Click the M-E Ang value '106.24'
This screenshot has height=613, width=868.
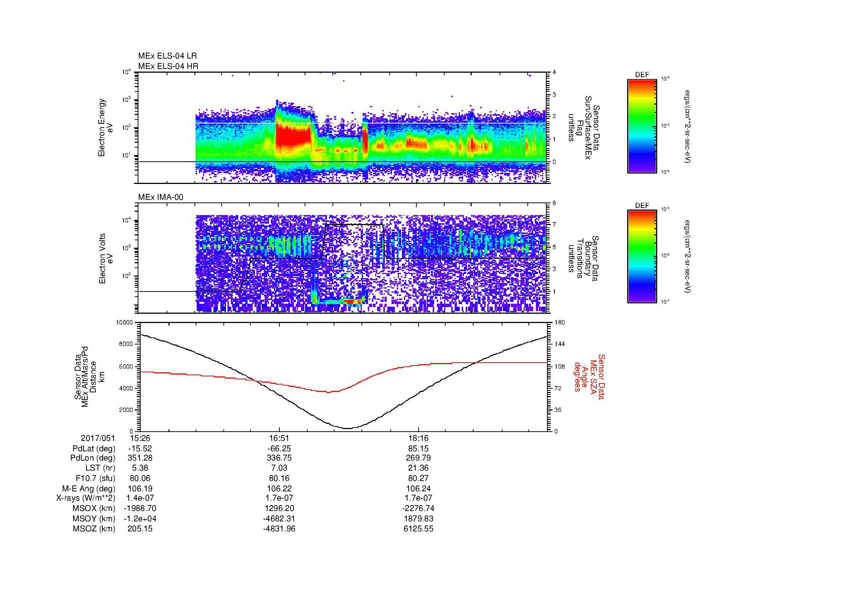pyautogui.click(x=419, y=488)
